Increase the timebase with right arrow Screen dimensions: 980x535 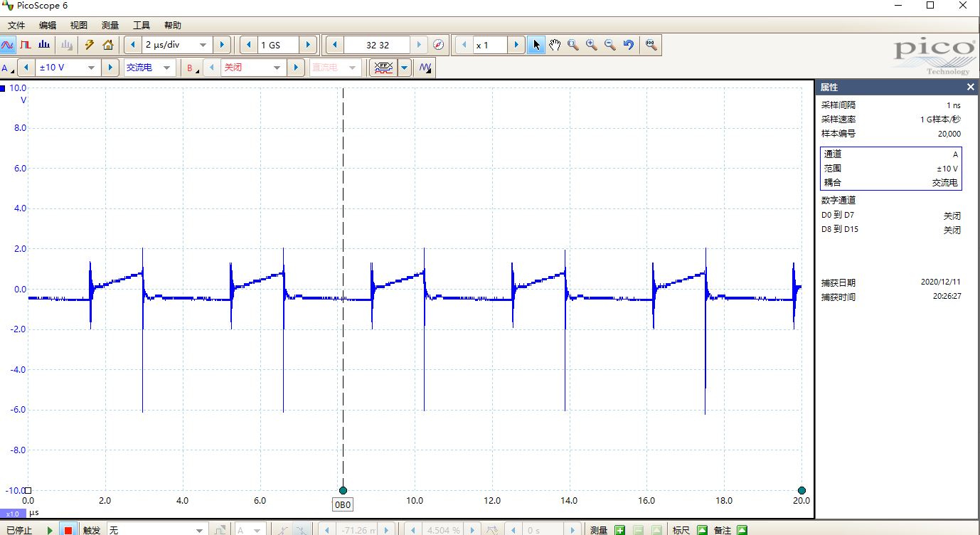(221, 45)
